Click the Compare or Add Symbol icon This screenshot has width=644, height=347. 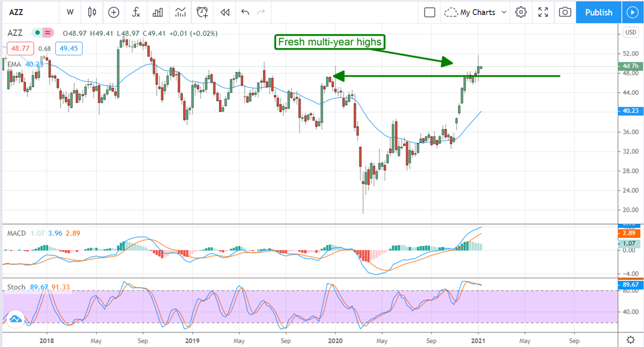coord(114,12)
